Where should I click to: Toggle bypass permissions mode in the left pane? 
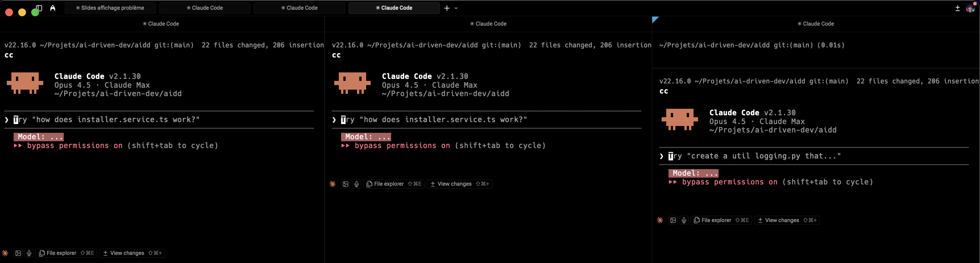click(x=116, y=145)
